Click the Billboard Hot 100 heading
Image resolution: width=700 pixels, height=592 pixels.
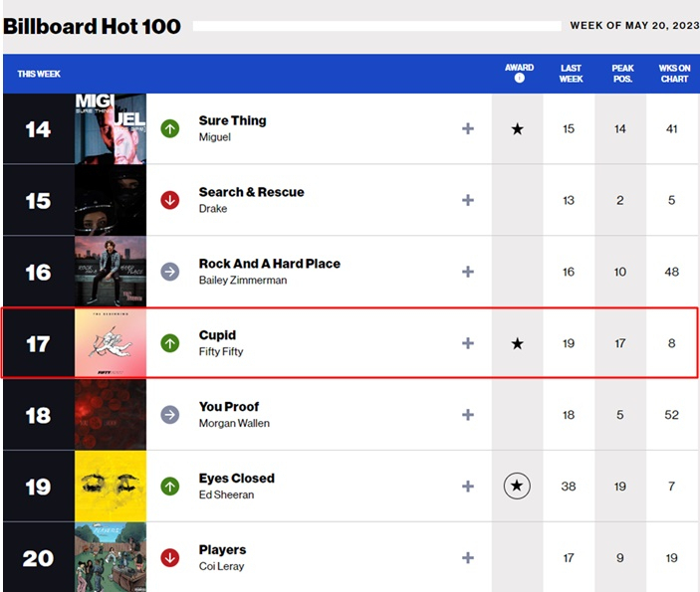92,26
